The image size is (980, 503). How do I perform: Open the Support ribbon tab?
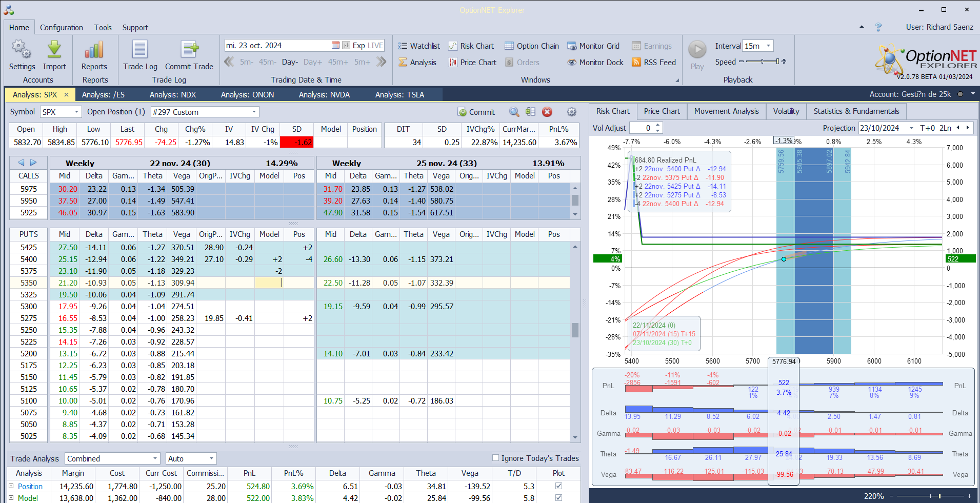135,28
